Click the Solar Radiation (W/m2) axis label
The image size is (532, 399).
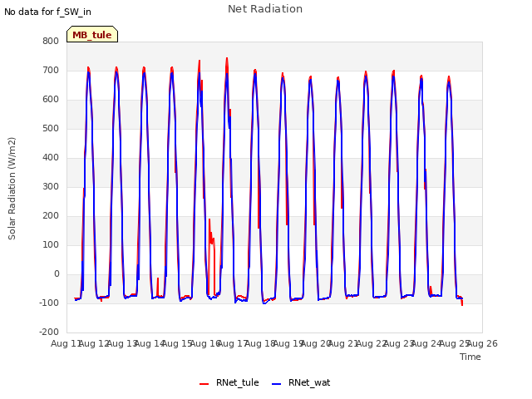coord(12,189)
